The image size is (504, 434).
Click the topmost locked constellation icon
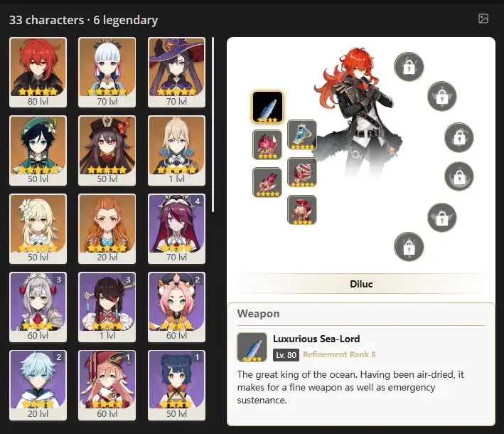(409, 67)
